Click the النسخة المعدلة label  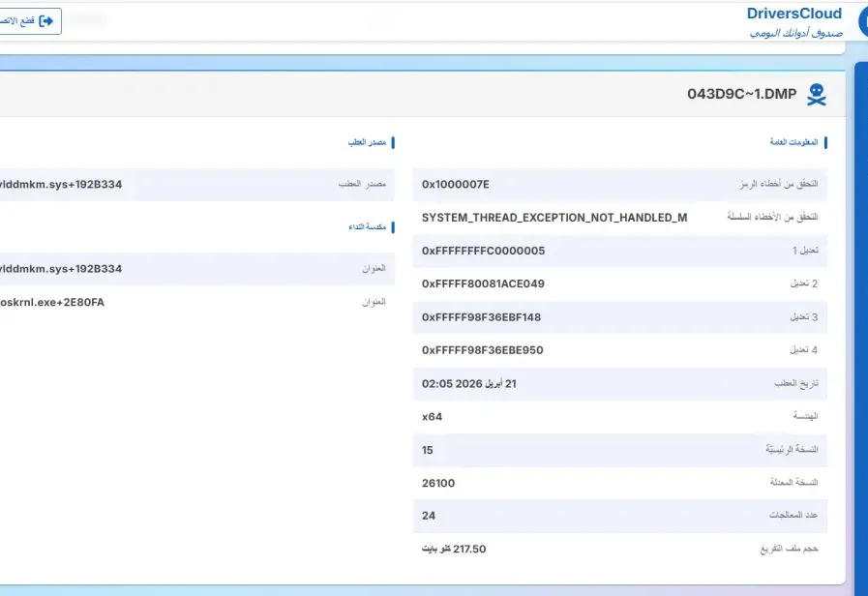click(x=793, y=482)
